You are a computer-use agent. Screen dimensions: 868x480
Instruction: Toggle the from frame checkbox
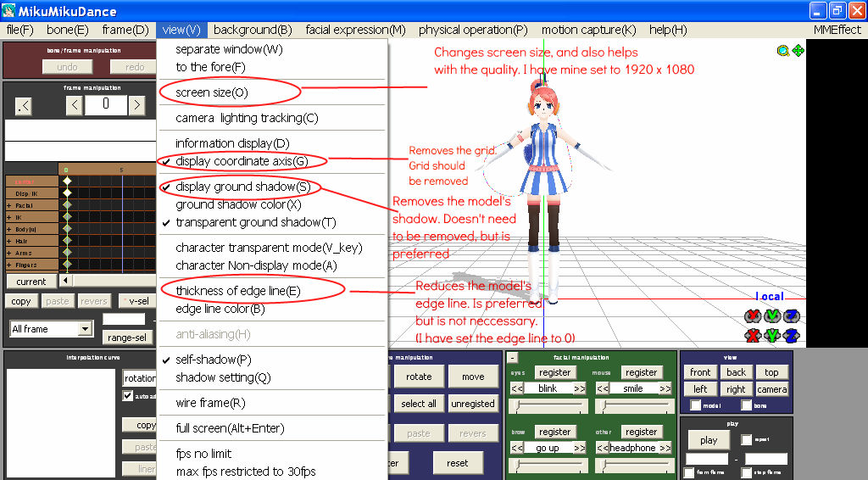(688, 473)
